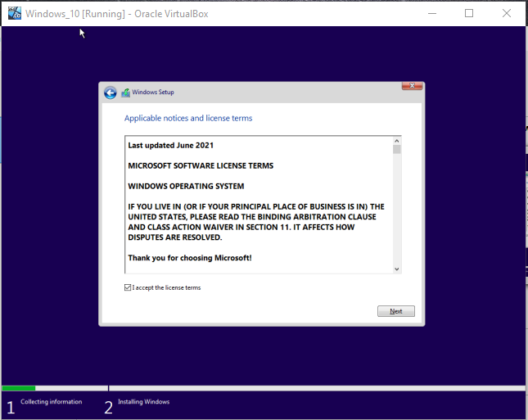The image size is (528, 420).
Task: Click the VirtualBox icon in the title bar
Action: [x=15, y=13]
